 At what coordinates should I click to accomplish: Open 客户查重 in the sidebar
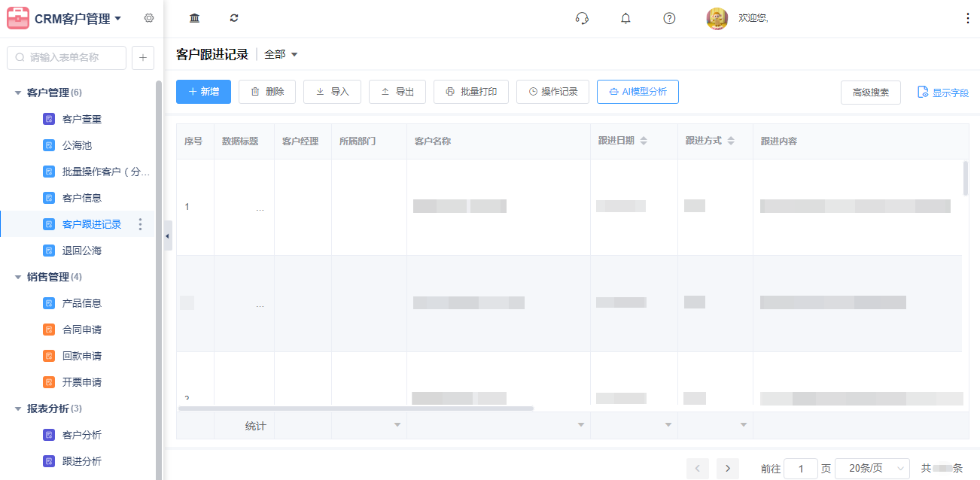(x=81, y=119)
